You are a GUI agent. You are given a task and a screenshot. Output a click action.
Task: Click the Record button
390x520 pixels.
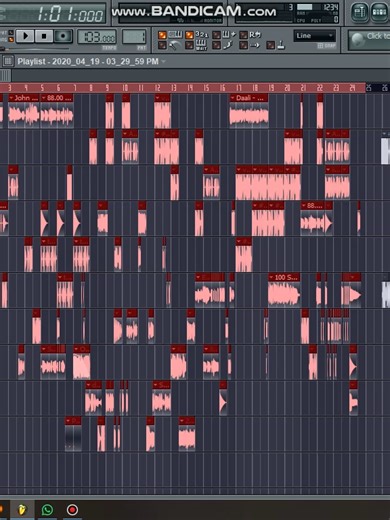tap(63, 36)
